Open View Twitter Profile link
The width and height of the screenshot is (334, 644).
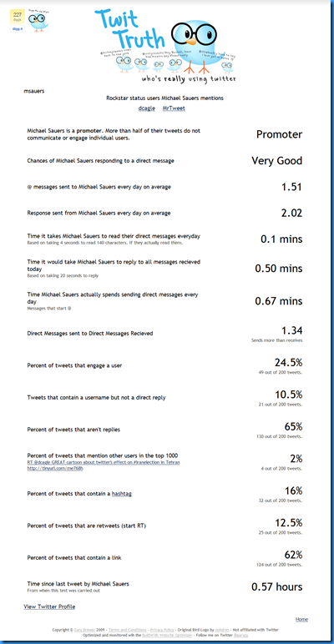click(x=49, y=606)
